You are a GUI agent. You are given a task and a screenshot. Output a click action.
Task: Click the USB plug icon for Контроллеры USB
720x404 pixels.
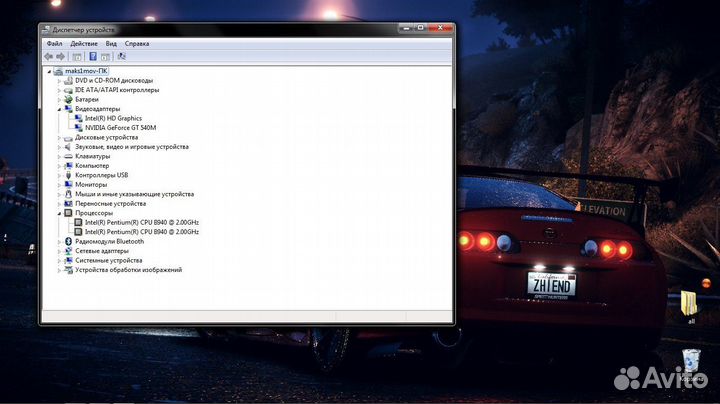tap(68, 175)
